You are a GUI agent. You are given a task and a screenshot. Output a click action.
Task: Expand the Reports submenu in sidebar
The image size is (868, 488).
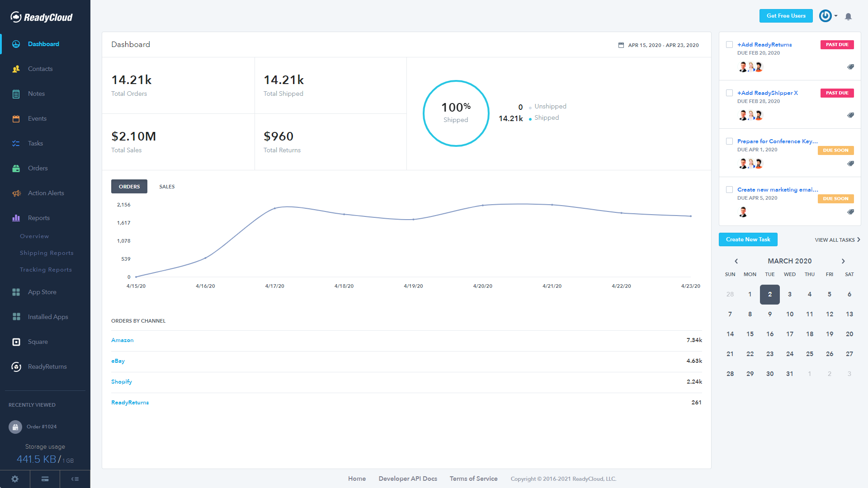click(x=38, y=217)
